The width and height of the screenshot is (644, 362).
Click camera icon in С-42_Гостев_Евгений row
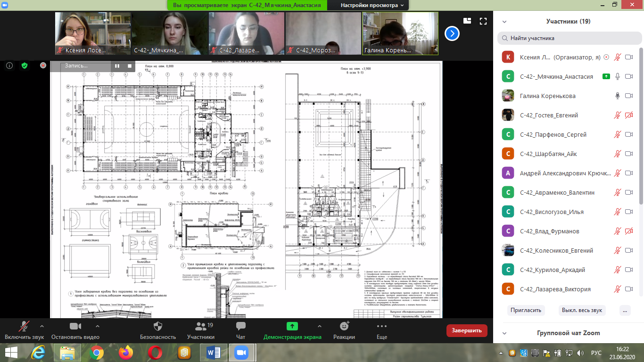coord(628,115)
